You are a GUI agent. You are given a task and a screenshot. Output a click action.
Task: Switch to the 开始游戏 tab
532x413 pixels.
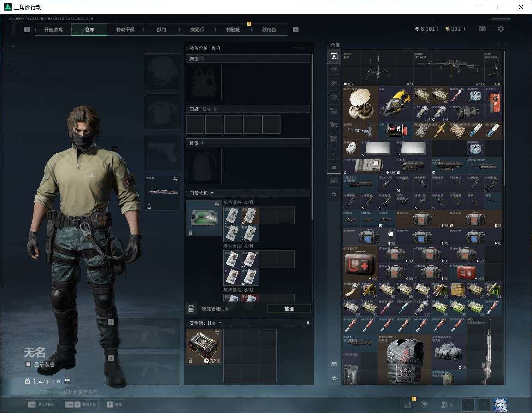tap(53, 29)
